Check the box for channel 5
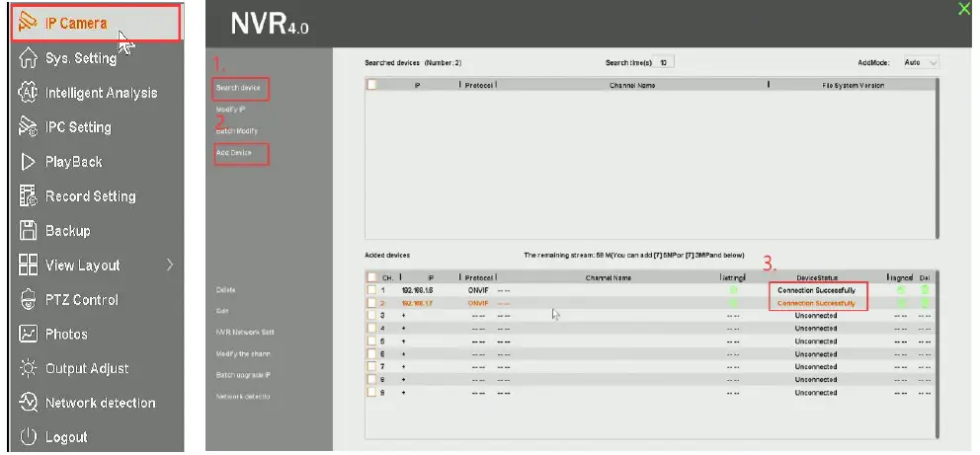 371,341
